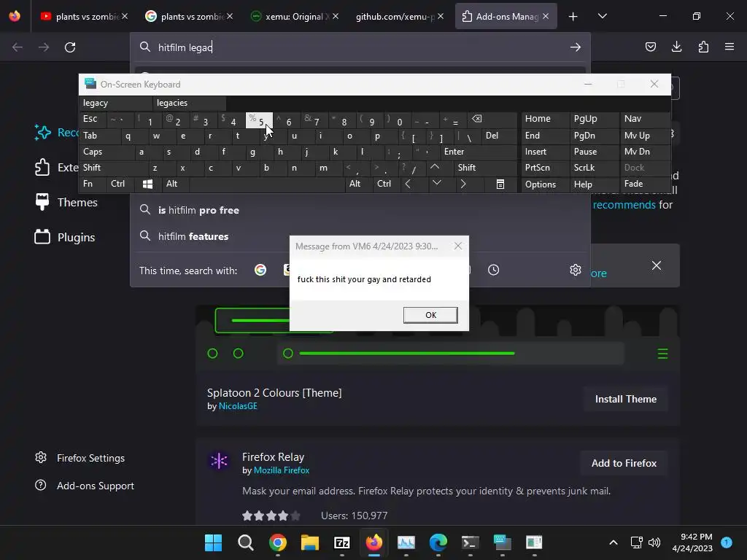Open the Themes category in Add-ons sidebar

tap(66, 203)
